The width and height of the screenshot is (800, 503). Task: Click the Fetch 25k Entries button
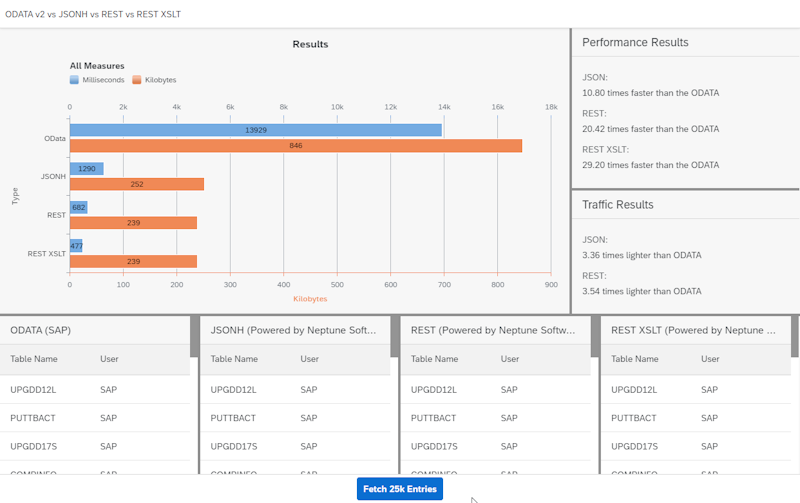399,489
